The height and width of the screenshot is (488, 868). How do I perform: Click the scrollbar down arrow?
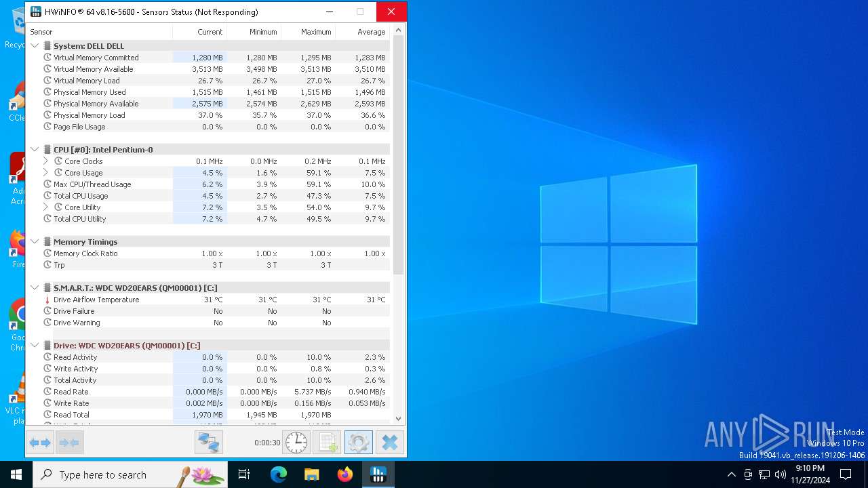click(399, 419)
